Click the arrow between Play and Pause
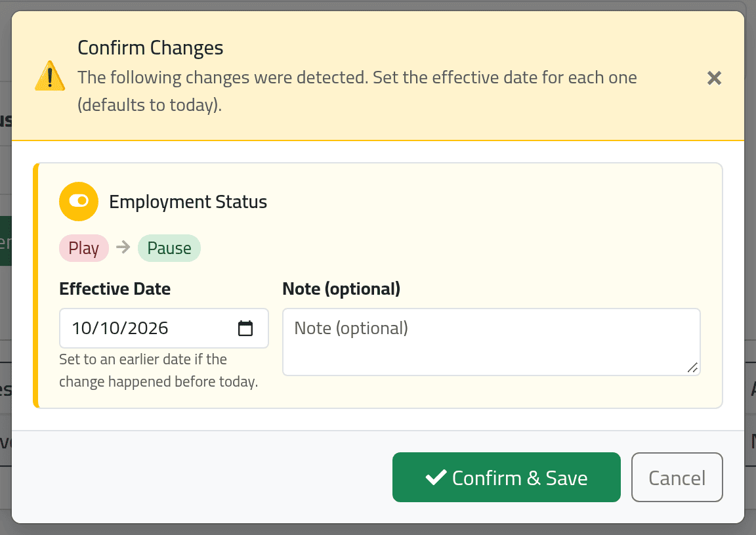The image size is (756, 535). click(123, 247)
